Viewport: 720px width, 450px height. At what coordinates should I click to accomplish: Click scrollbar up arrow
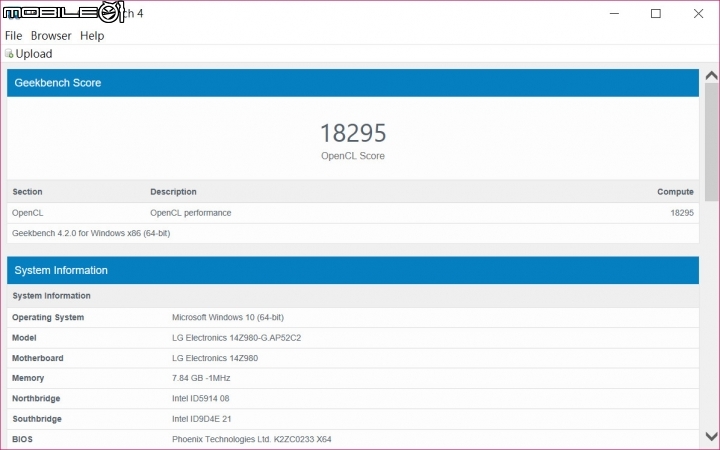click(711, 75)
